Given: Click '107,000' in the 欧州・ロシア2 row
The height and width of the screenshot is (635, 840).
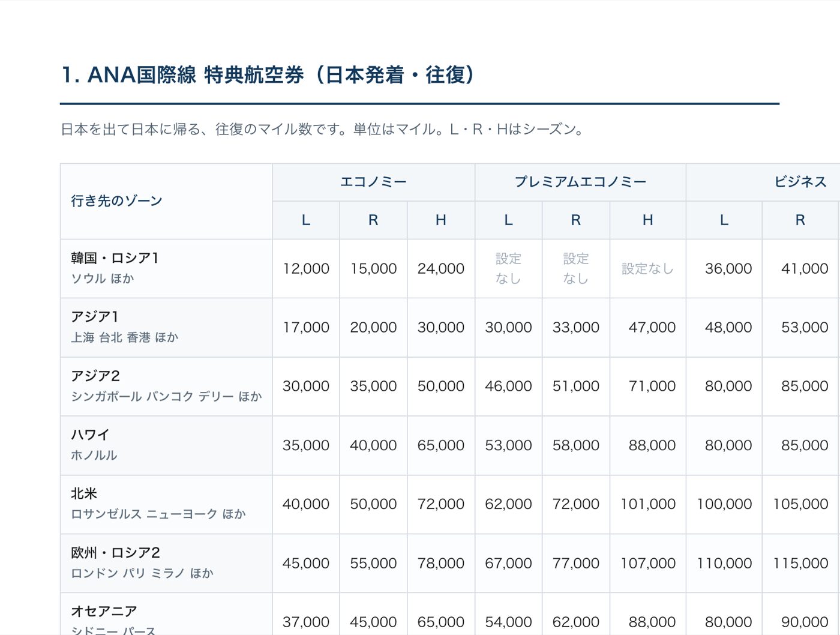Looking at the screenshot, I should (648, 564).
